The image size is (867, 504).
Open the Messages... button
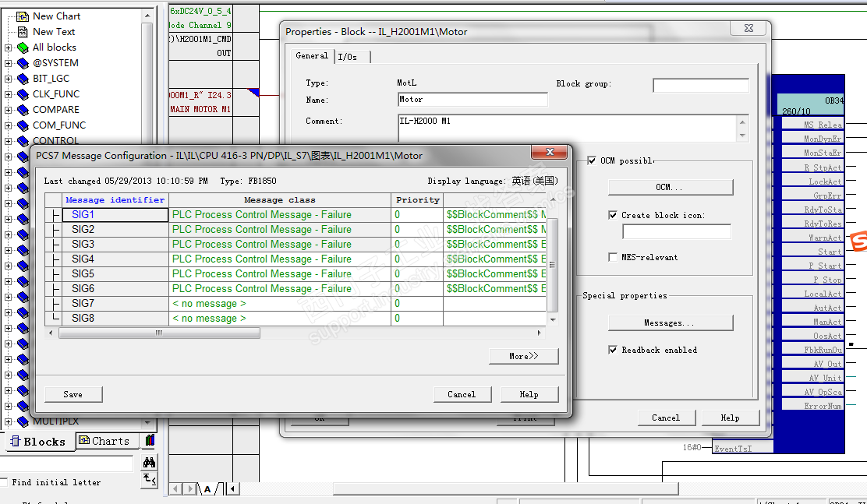click(671, 322)
